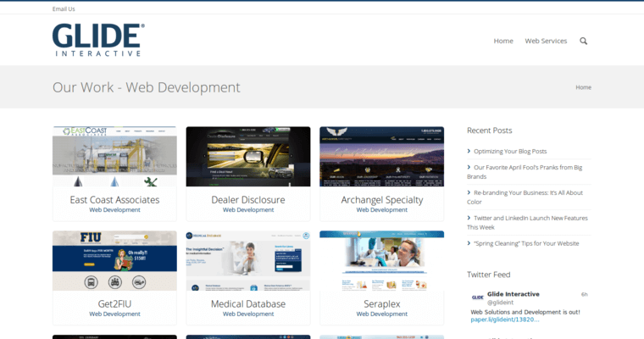Open the Web Services menu
The image size is (644, 339).
point(546,41)
